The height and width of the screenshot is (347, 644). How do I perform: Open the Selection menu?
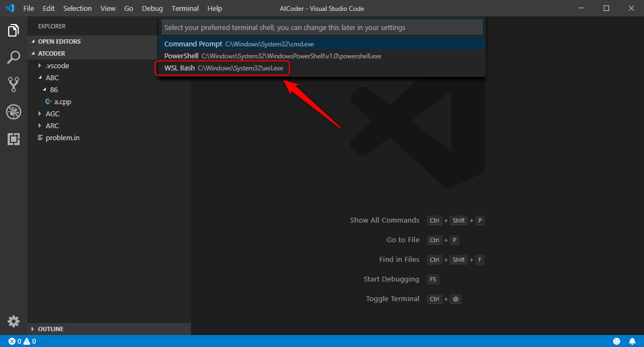click(77, 8)
